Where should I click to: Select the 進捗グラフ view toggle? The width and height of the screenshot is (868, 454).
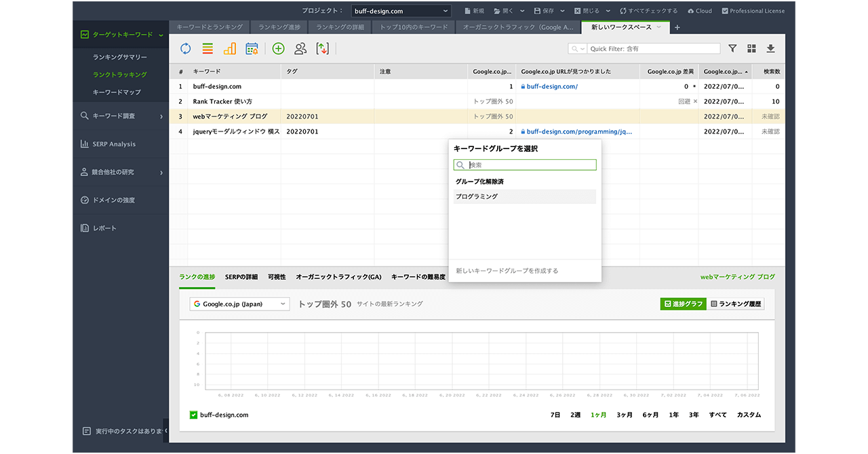(683, 304)
